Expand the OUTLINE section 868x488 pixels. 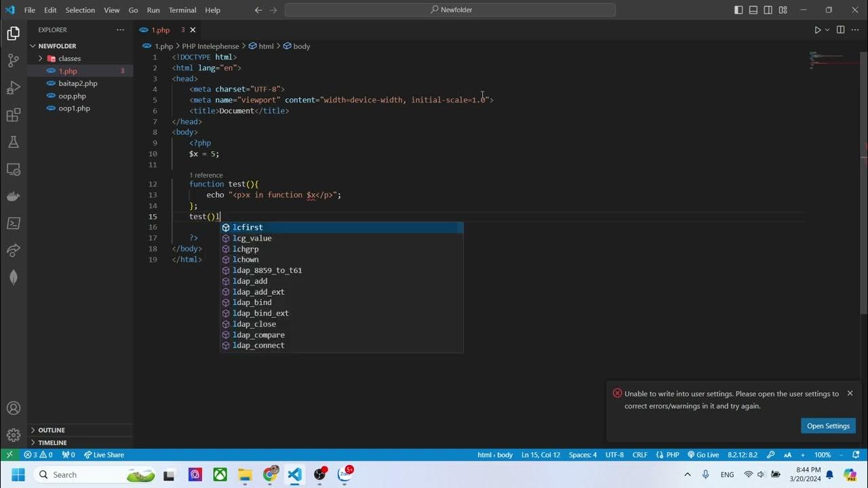pos(80,430)
